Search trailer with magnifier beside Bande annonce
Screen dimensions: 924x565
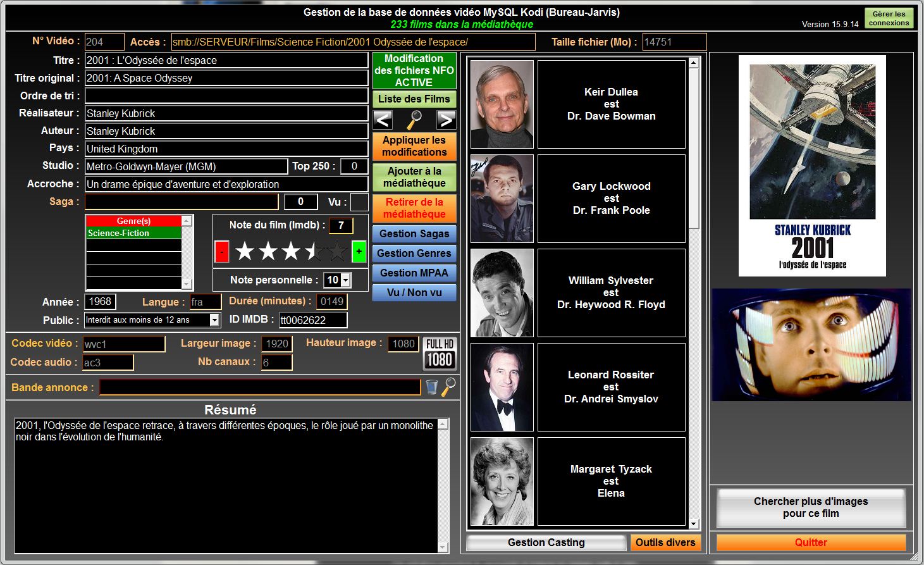[x=448, y=387]
